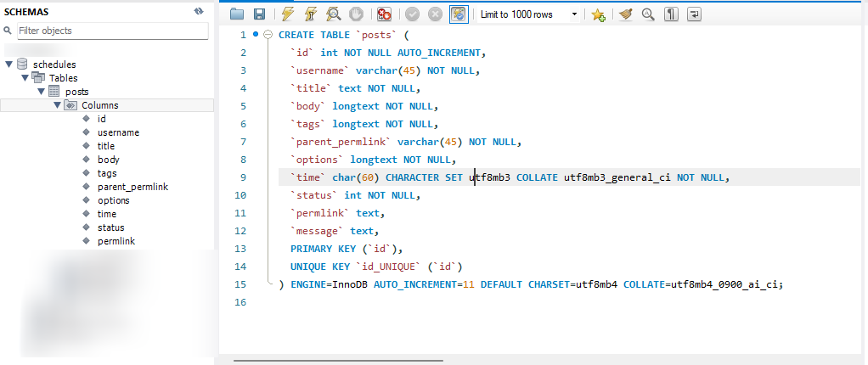The height and width of the screenshot is (365, 868).
Task: Select the username column
Action: [x=118, y=132]
